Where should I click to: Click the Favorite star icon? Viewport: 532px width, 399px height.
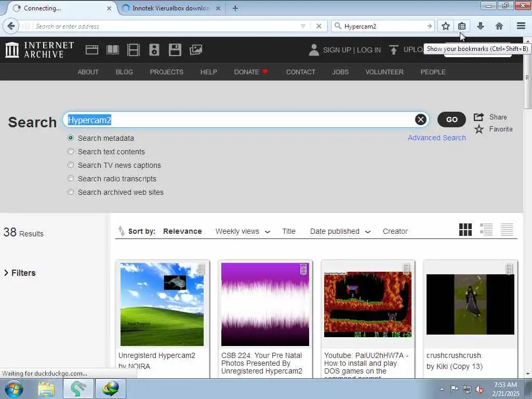(x=478, y=129)
